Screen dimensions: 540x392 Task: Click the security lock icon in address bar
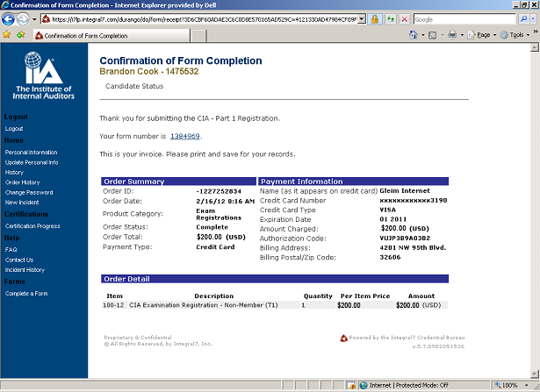click(x=375, y=18)
